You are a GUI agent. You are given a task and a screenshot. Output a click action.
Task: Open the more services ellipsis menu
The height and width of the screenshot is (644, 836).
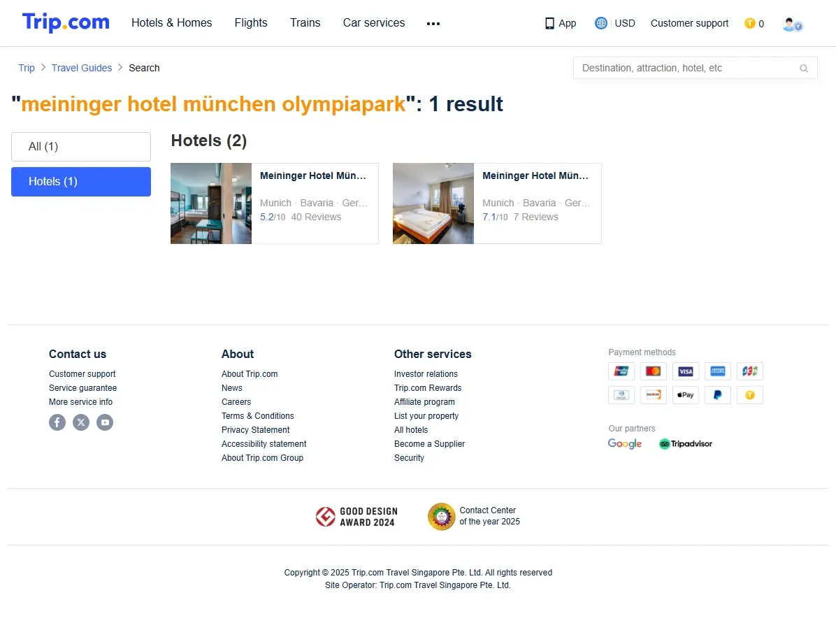[433, 24]
